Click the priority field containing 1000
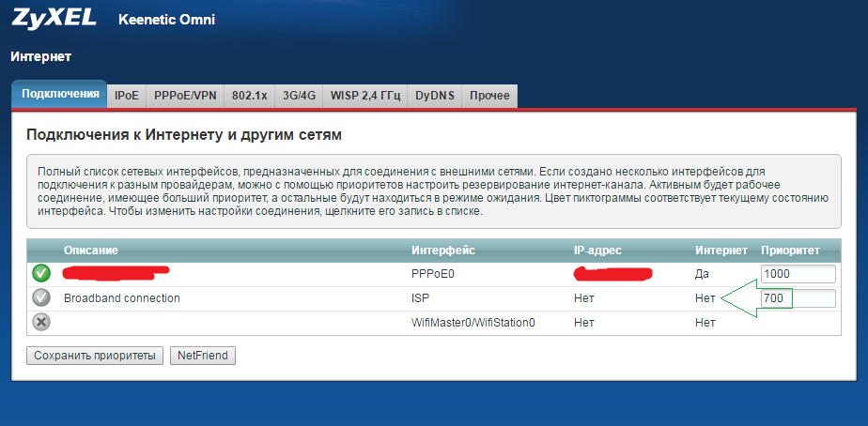The width and height of the screenshot is (868, 426). pos(798,274)
